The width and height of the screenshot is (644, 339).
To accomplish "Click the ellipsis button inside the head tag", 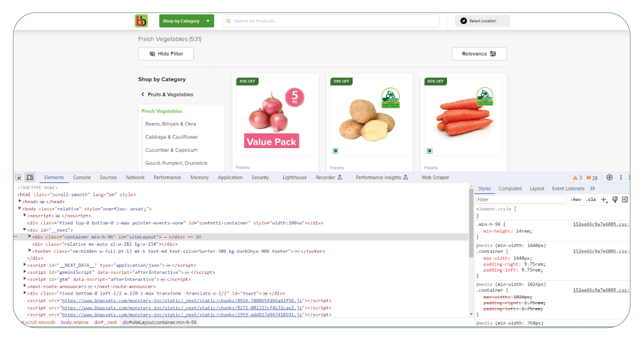I will (x=42, y=202).
